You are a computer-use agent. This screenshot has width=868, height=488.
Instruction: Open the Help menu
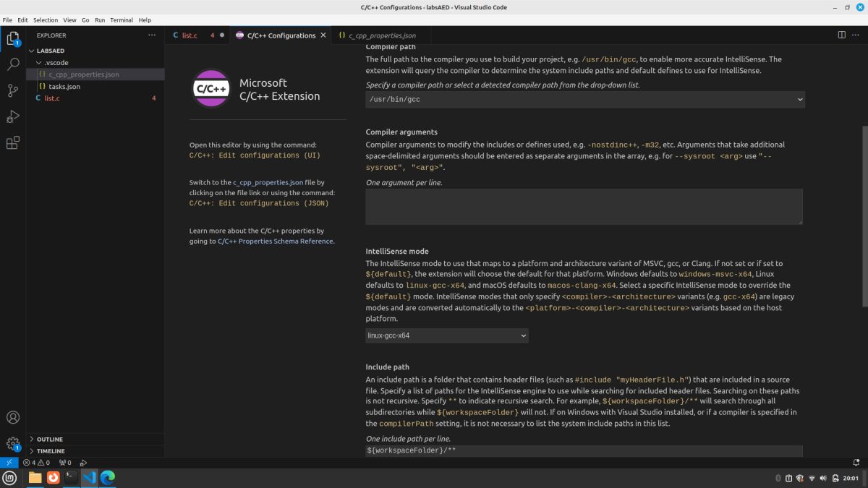point(145,20)
